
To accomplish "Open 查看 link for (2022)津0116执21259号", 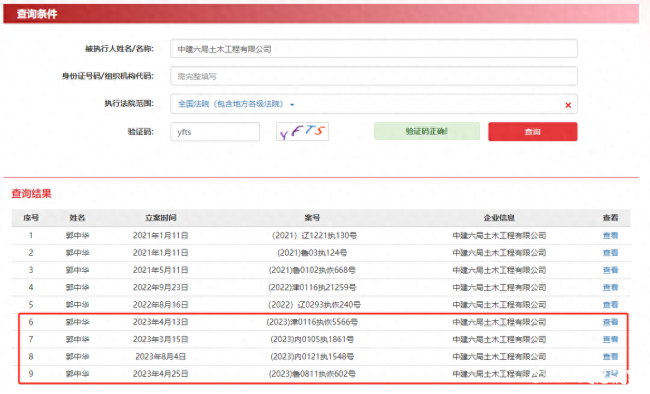I will (610, 287).
